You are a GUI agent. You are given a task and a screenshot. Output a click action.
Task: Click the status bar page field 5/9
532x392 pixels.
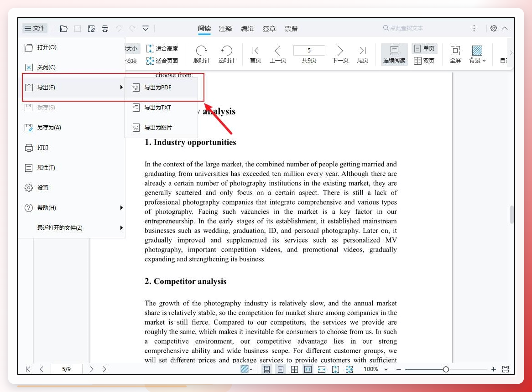67,369
